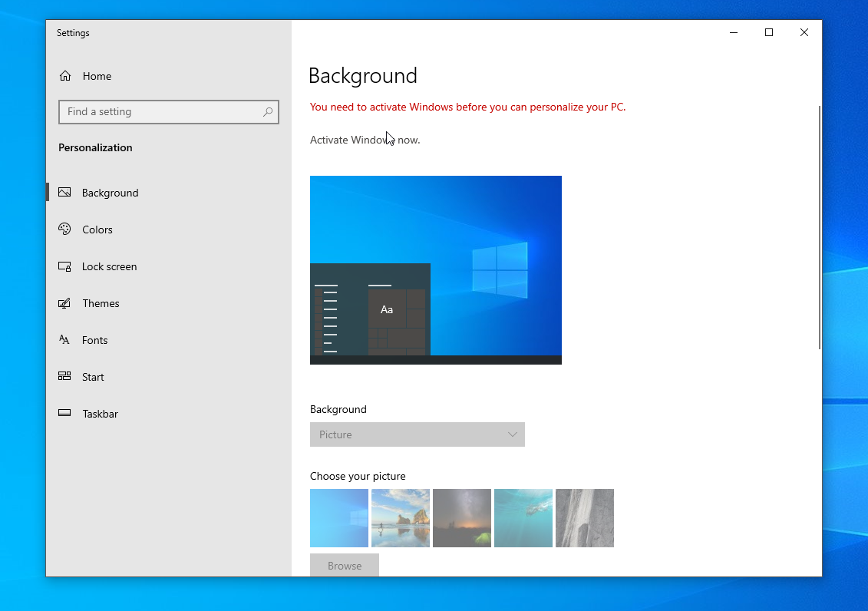Click the Taskbar icon in sidebar

click(64, 413)
